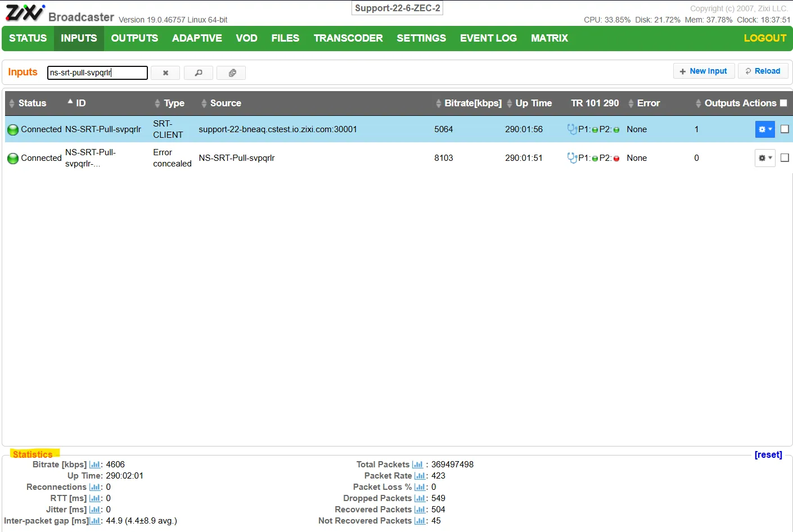Viewport: 793px width, 532px height.
Task: Click the Zixi Broadcaster logo
Action: tap(60, 13)
